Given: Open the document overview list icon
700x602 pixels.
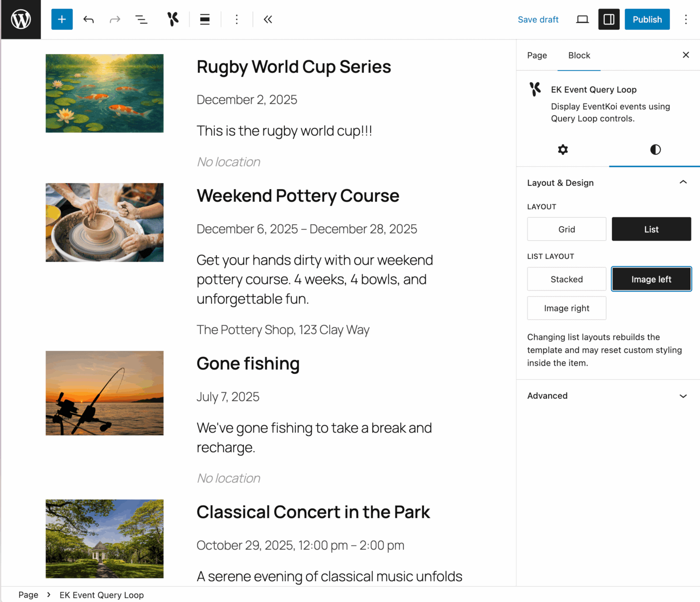Looking at the screenshot, I should click(141, 20).
